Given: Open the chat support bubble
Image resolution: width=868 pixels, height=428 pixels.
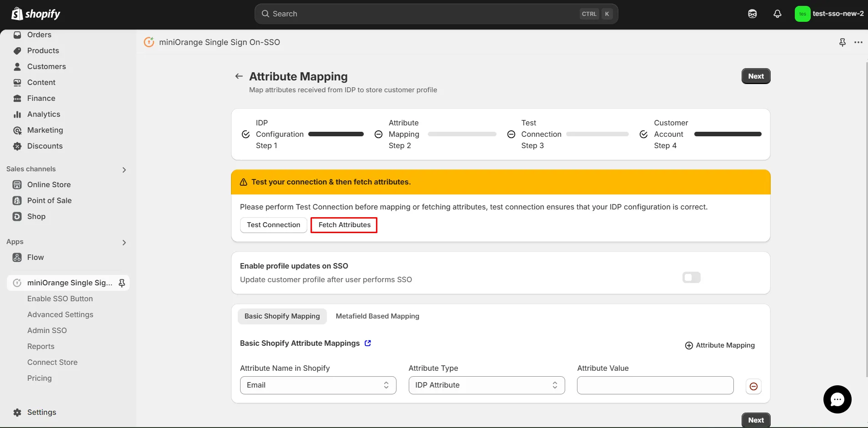Looking at the screenshot, I should coord(837,399).
